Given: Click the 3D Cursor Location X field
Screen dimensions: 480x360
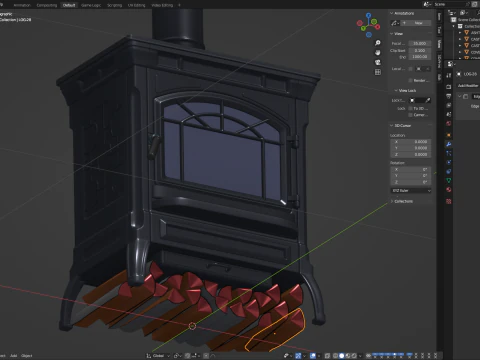Looking at the screenshot, I should coord(411,142).
